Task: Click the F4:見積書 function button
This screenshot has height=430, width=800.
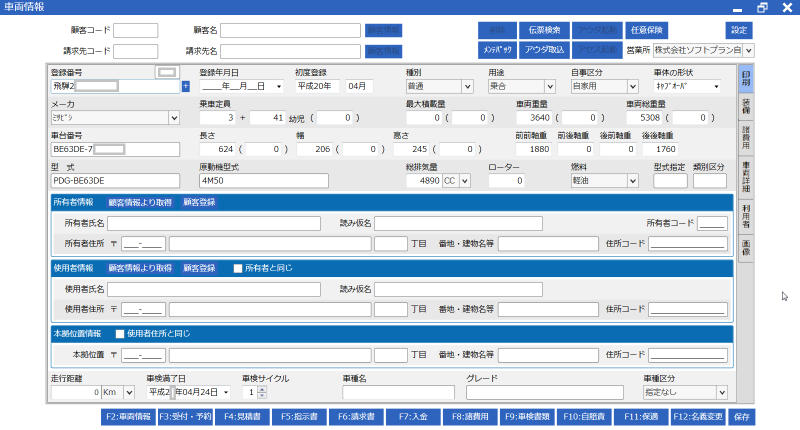Action: [242, 416]
